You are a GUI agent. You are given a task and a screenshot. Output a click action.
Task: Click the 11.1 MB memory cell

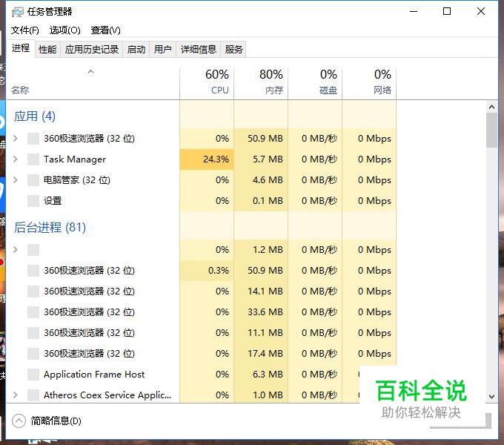click(x=261, y=333)
